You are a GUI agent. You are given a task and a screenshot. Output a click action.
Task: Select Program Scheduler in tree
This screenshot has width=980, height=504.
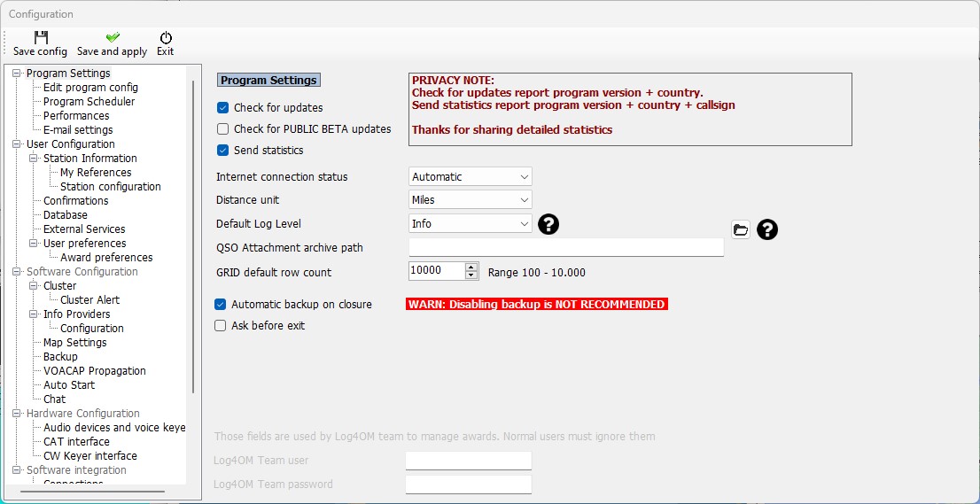[89, 101]
